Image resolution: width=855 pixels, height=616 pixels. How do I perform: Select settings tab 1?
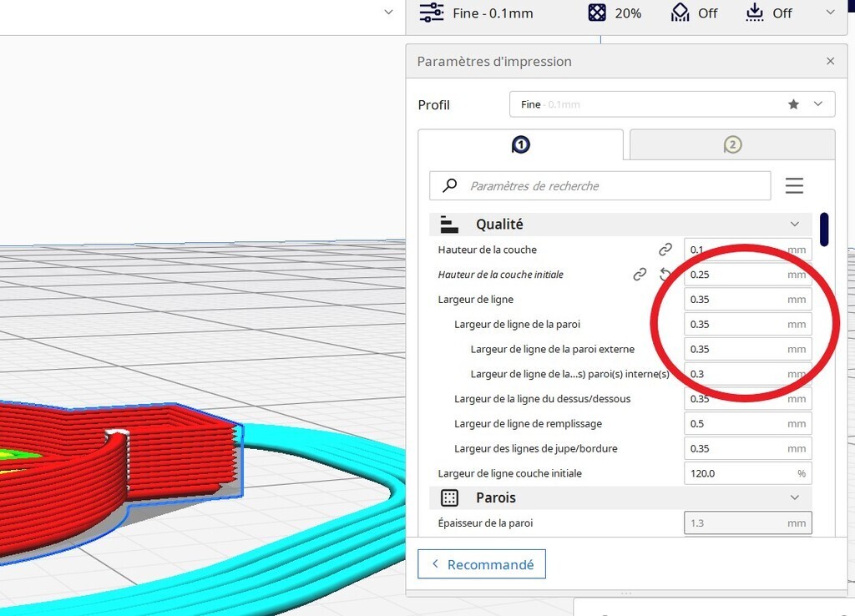pyautogui.click(x=520, y=144)
